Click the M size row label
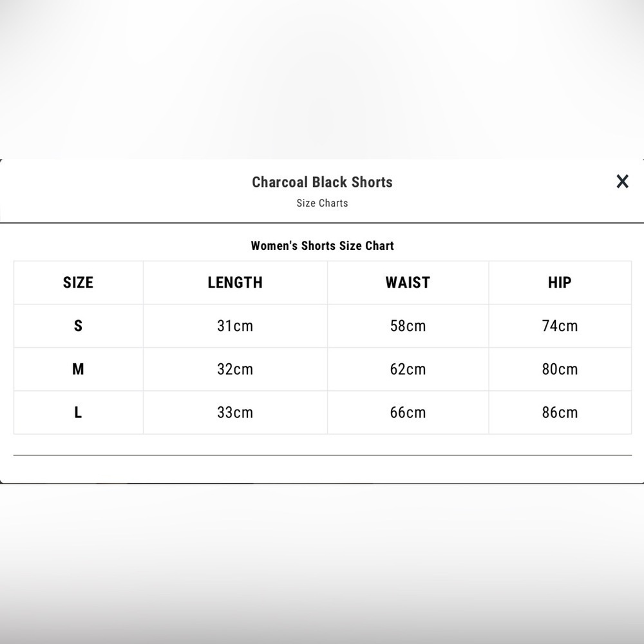This screenshot has width=644, height=644. [78, 369]
